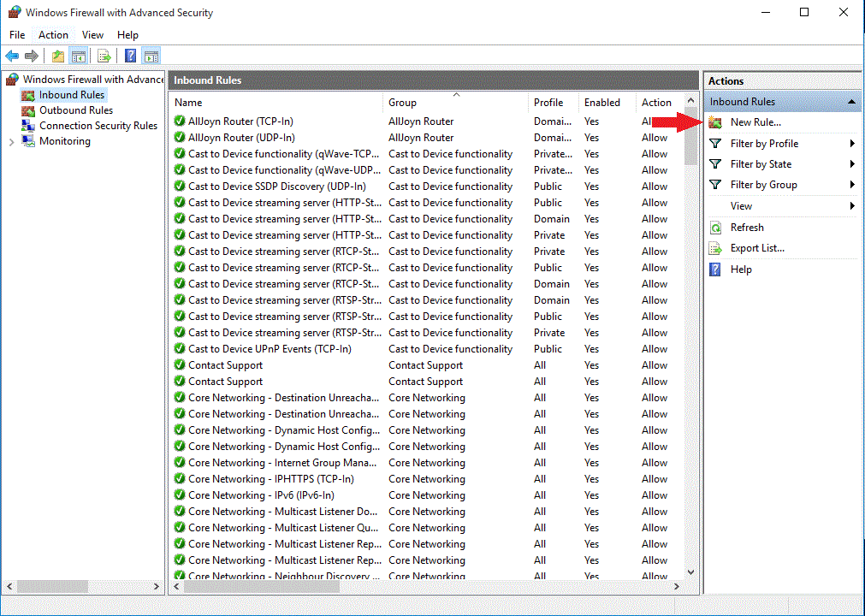Click the Up one level folder icon
The width and height of the screenshot is (865, 616).
click(57, 56)
